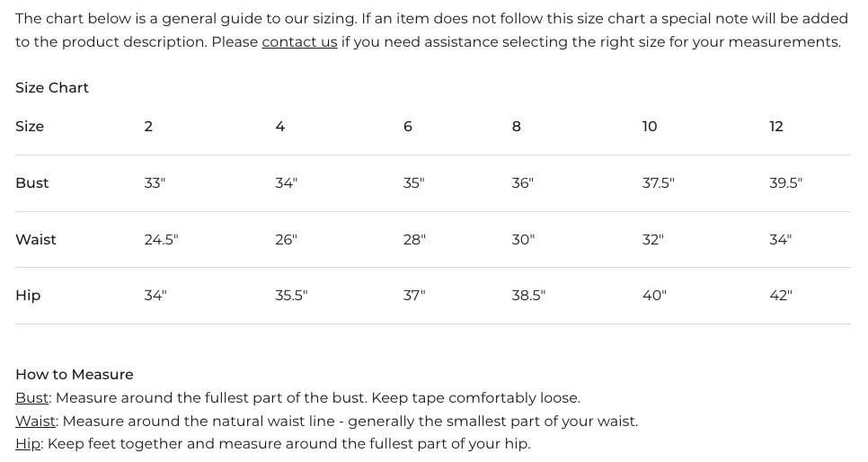Select the size 6 column header
Image resolution: width=868 pixels, height=462 pixels.
pos(408,127)
